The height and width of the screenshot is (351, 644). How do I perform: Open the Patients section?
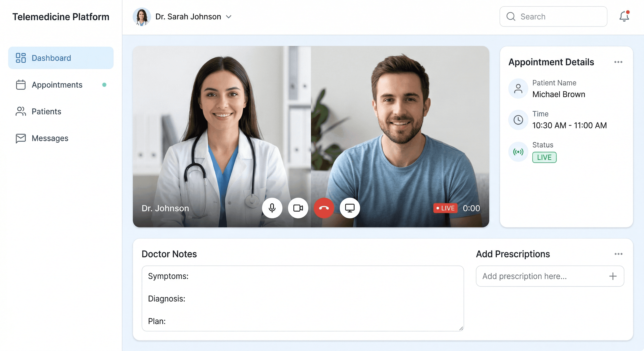pyautogui.click(x=46, y=112)
